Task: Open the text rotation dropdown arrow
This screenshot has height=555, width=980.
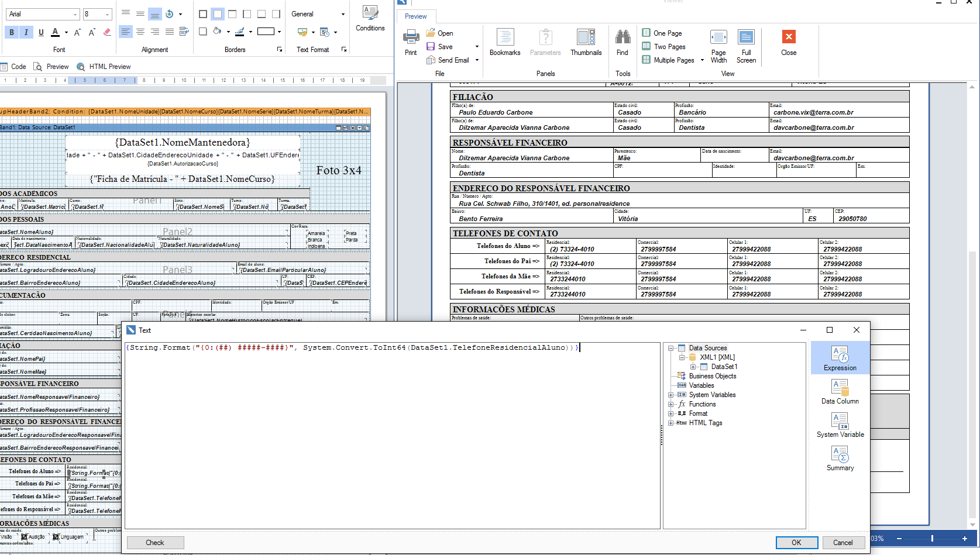Action: point(180,14)
